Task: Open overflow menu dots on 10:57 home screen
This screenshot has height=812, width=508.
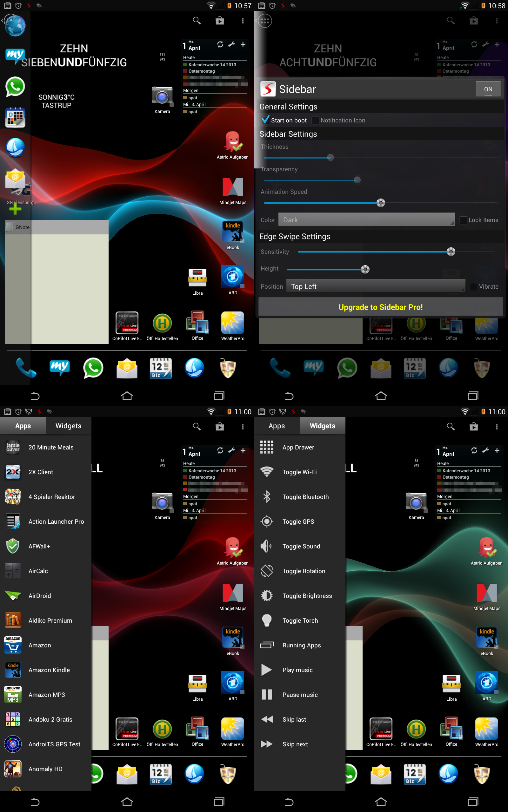Action: click(x=243, y=21)
